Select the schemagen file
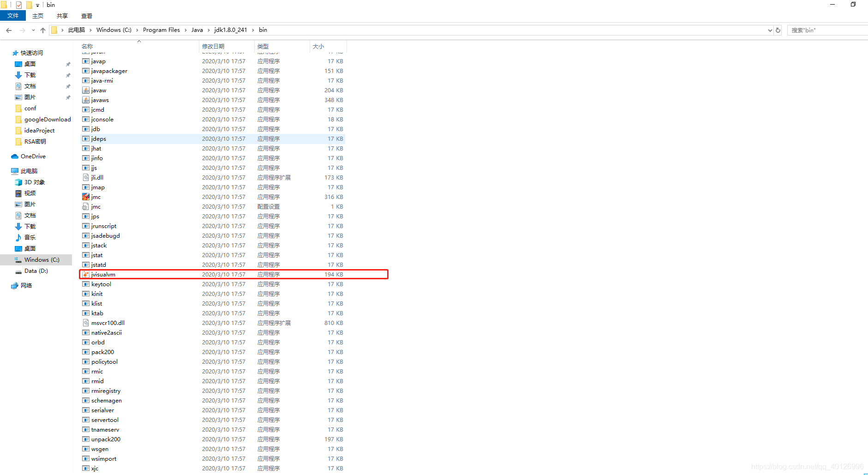Screen dimensions: 868x475 pos(107,400)
